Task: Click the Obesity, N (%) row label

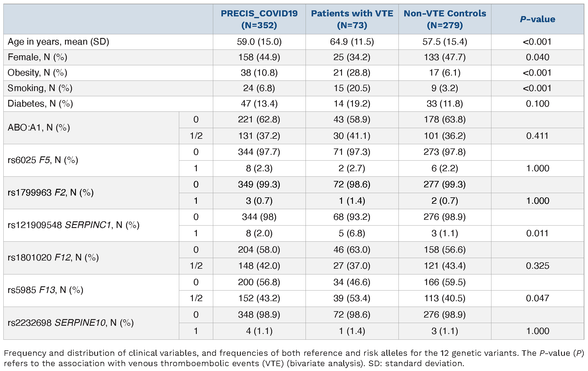Action: (x=37, y=73)
